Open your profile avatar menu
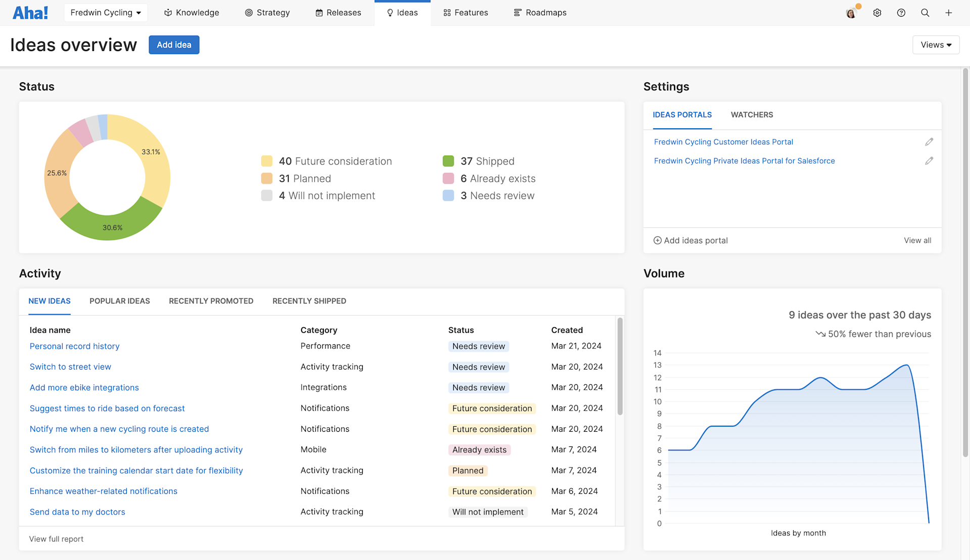 click(x=851, y=13)
